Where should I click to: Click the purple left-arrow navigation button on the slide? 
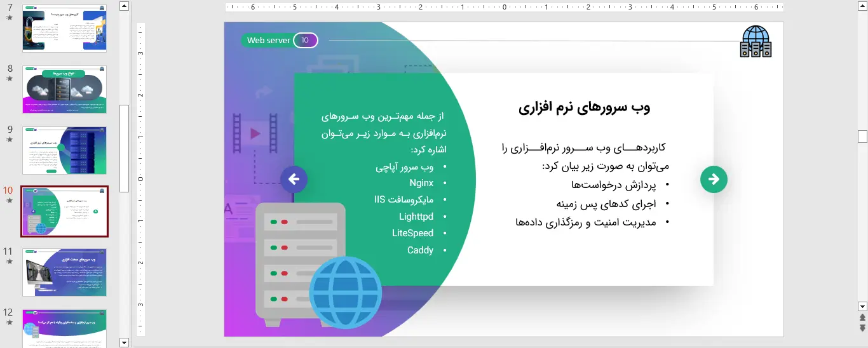(x=294, y=180)
